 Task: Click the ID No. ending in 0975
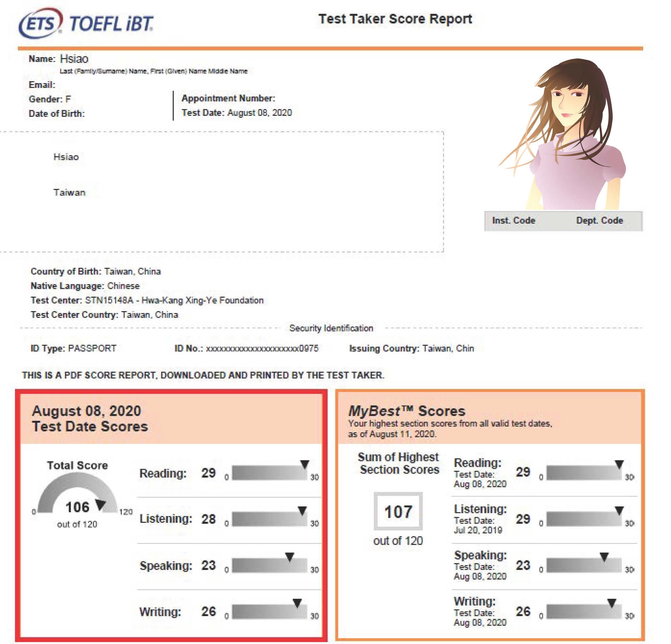pos(246,348)
